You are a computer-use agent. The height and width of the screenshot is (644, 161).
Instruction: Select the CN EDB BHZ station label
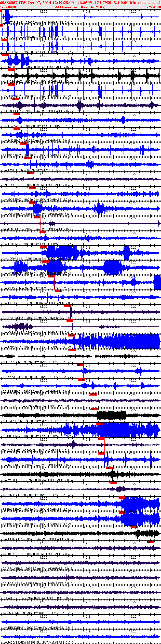[36, 185]
